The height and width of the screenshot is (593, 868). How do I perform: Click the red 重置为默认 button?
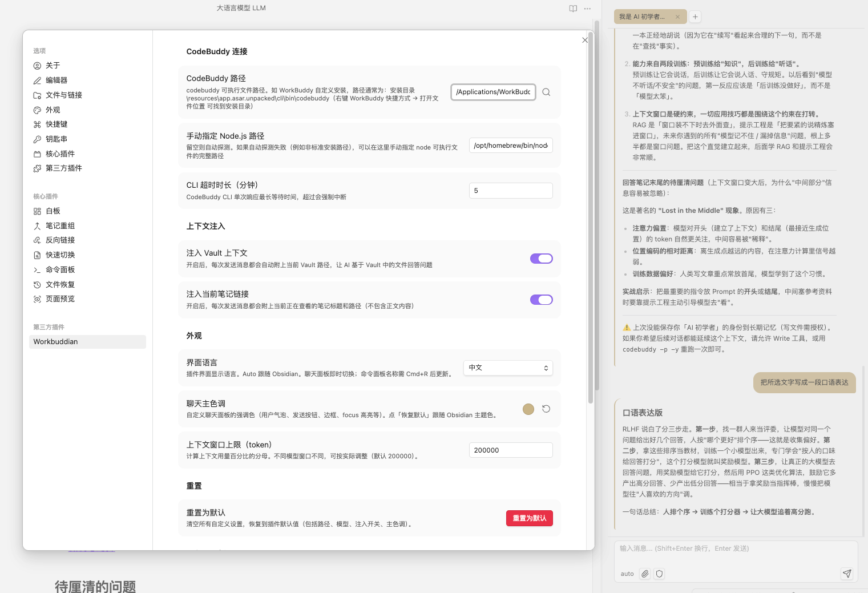530,518
